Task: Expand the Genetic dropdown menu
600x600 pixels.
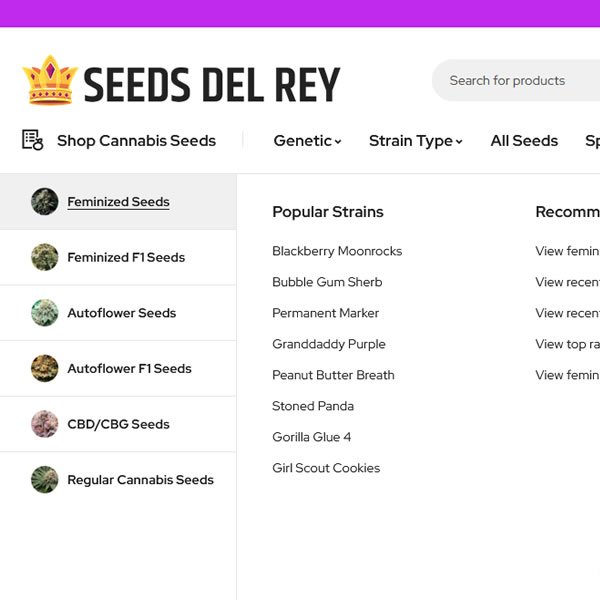Action: coord(307,141)
